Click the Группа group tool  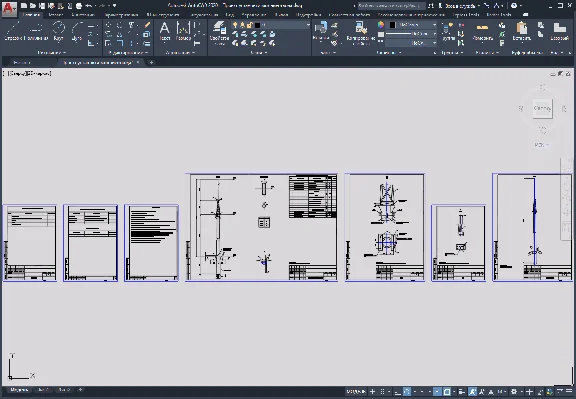coord(447,31)
